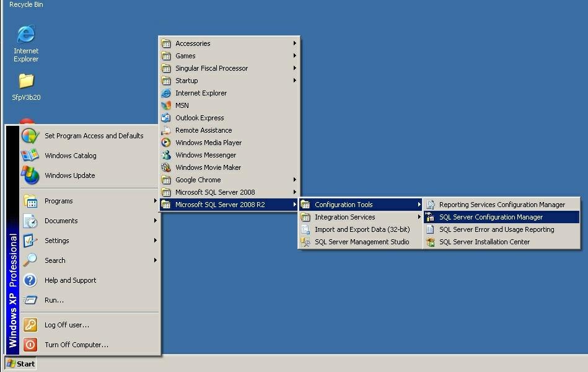Click Settings icon in Start menu
This screenshot has width=588, height=372.
pyautogui.click(x=30, y=240)
